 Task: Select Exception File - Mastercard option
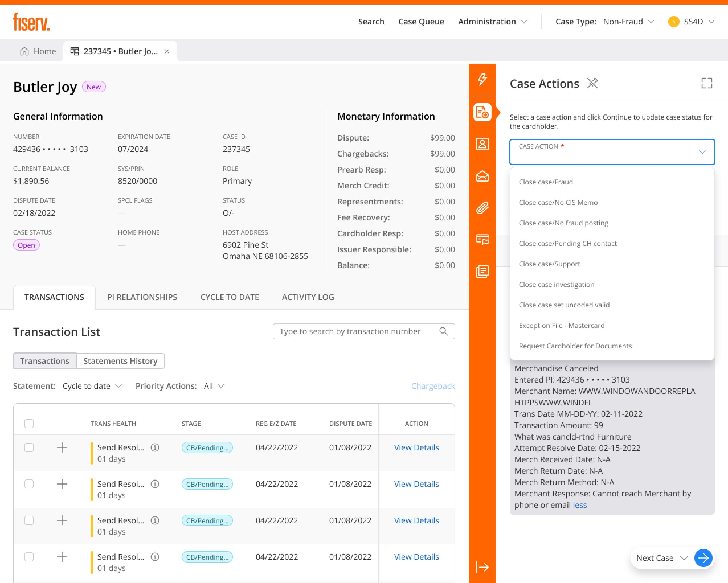click(612, 325)
